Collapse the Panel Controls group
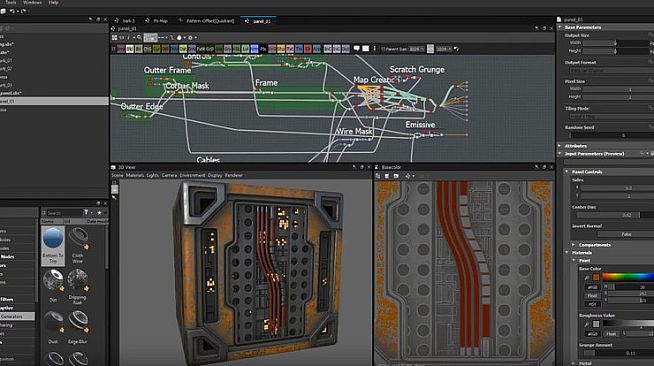The image size is (654, 366). 566,172
